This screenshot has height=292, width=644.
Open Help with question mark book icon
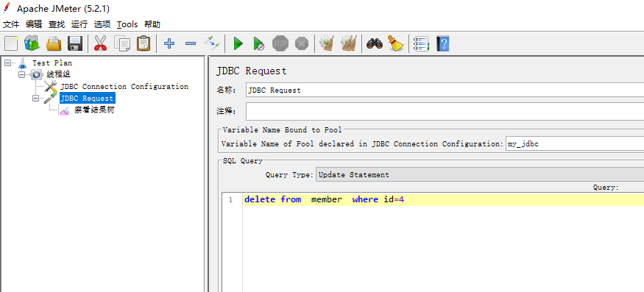pyautogui.click(x=443, y=43)
